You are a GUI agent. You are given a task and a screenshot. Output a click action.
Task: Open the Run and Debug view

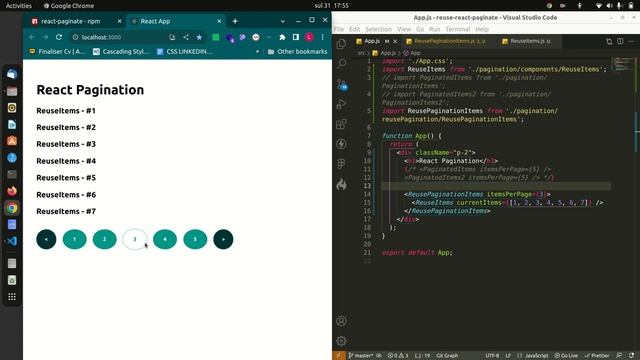(x=342, y=104)
